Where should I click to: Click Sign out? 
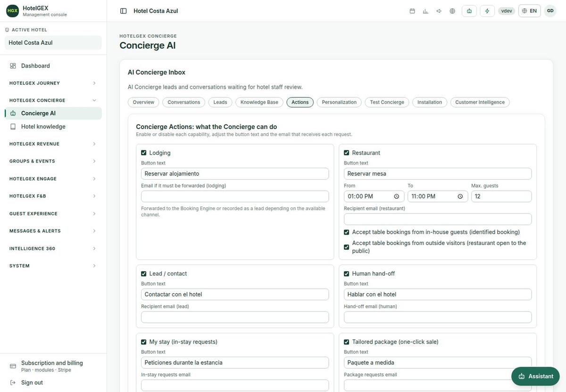53,383
